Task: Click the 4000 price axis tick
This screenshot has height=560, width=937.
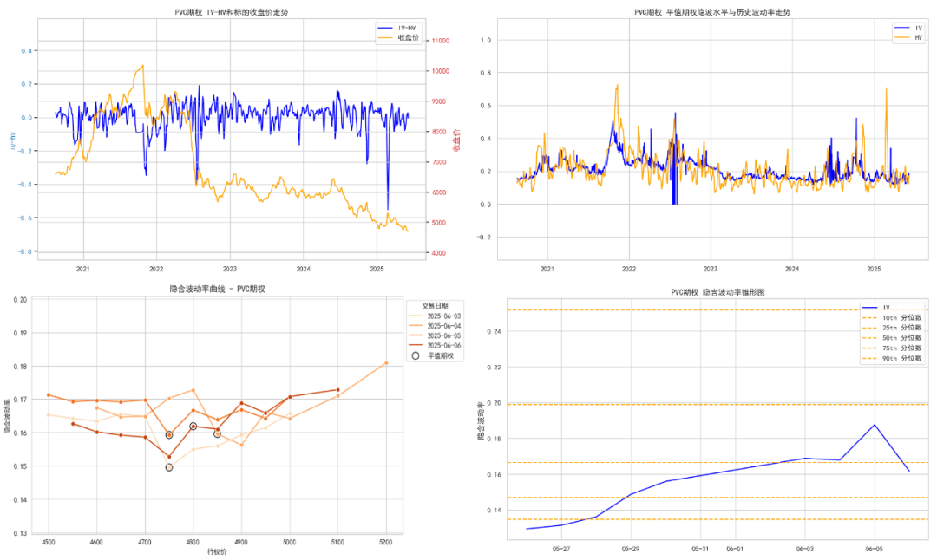Action: (439, 253)
